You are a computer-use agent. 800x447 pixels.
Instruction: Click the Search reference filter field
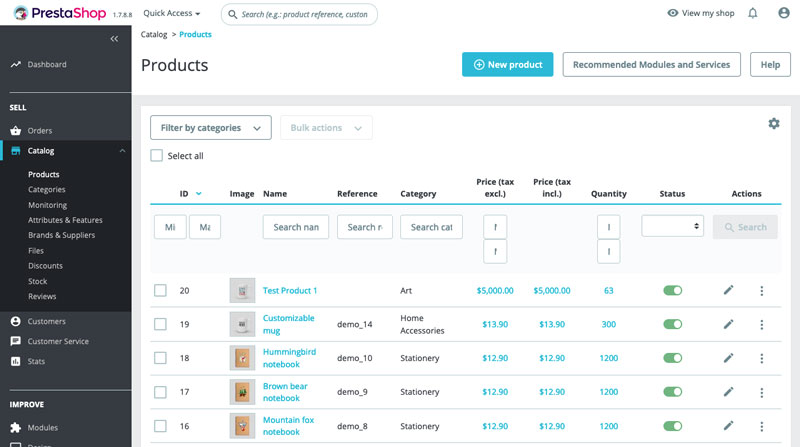click(365, 227)
